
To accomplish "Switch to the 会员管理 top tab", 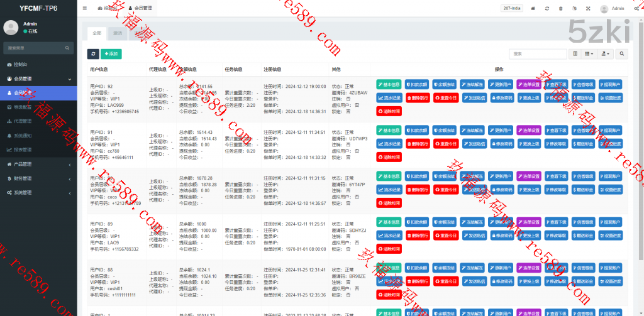I will click(140, 8).
